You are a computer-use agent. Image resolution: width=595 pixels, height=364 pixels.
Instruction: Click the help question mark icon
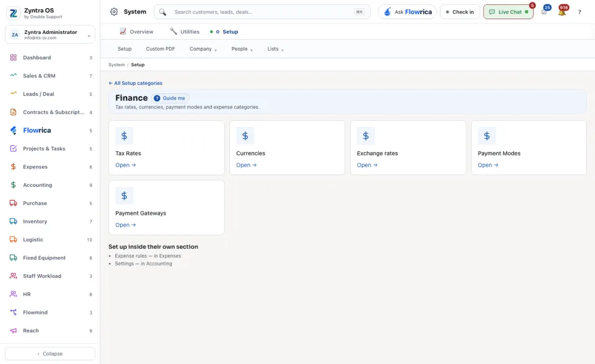coord(580,12)
